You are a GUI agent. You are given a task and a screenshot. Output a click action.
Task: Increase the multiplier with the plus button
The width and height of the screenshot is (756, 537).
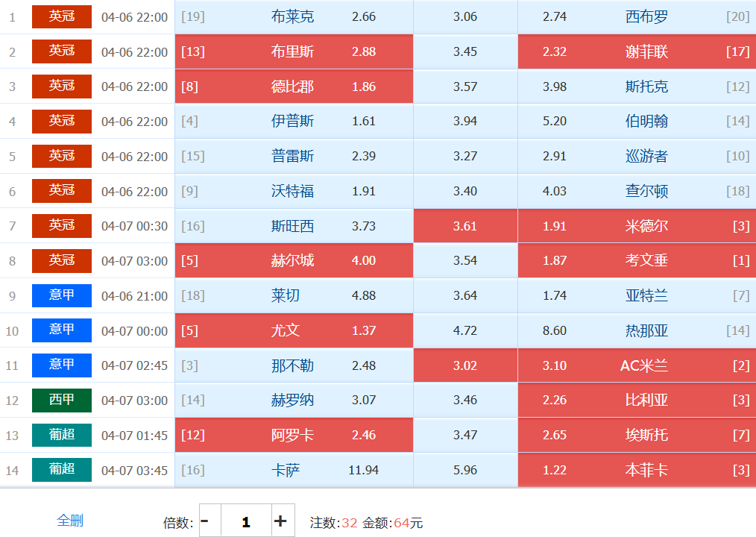click(280, 521)
